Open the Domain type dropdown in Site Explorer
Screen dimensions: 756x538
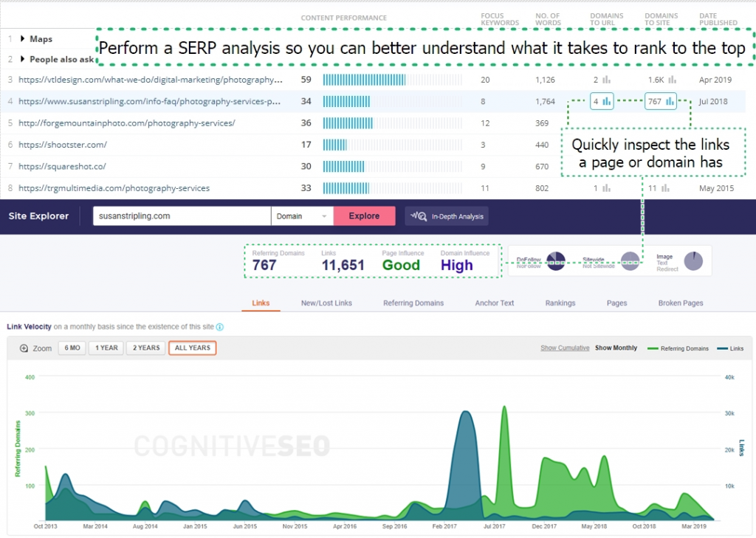[302, 216]
